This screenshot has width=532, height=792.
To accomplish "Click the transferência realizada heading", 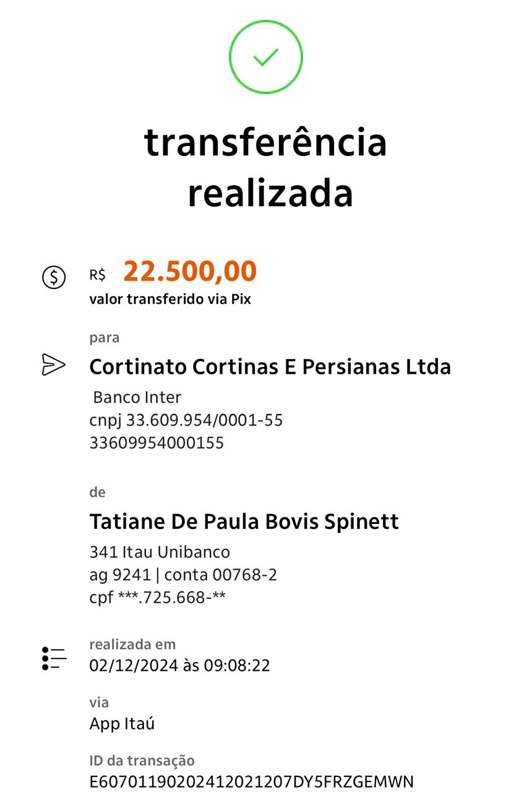I will 266,168.
